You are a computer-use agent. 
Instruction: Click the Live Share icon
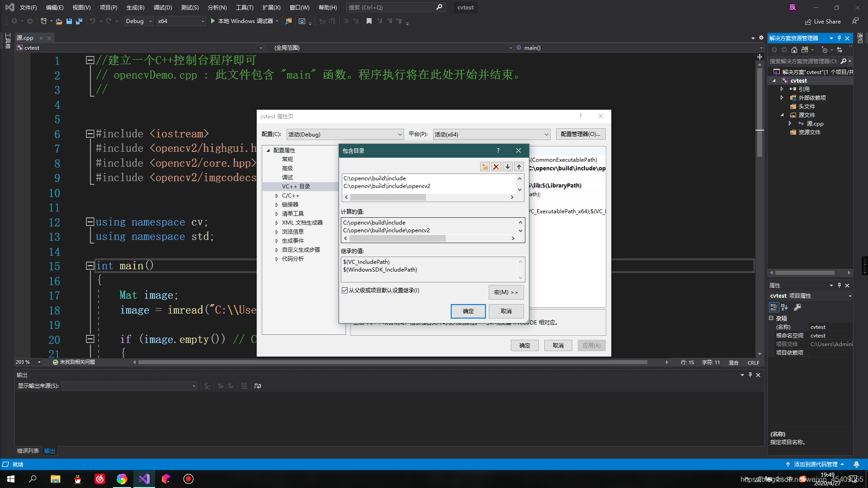(x=808, y=22)
